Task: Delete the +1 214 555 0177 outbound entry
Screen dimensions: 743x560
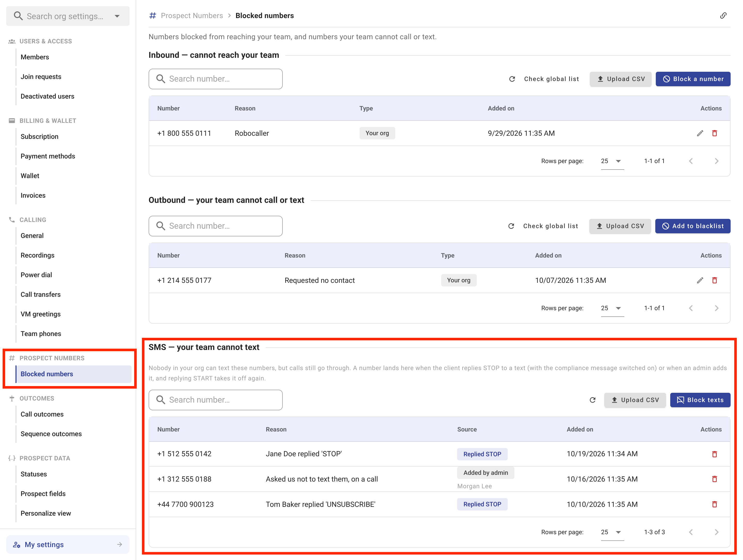Action: pyautogui.click(x=714, y=280)
